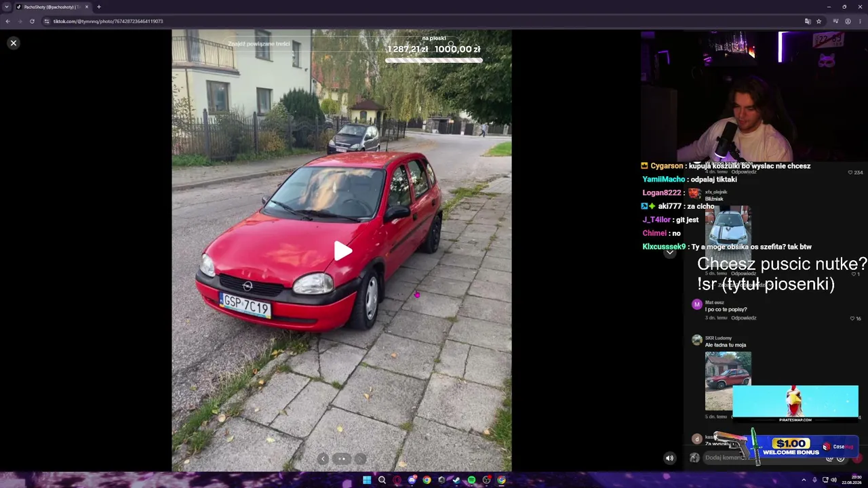Open Mat eusz's profile avatar
The height and width of the screenshot is (488, 868).
tap(696, 304)
